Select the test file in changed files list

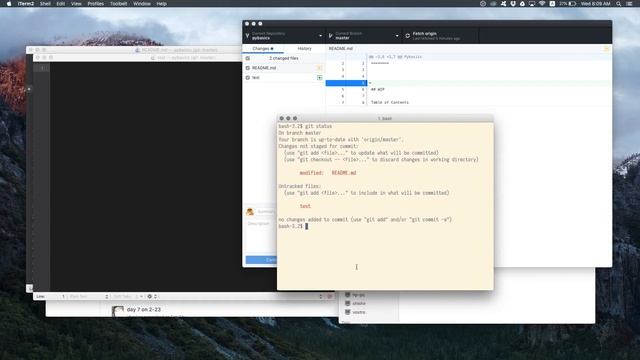pyautogui.click(x=284, y=78)
